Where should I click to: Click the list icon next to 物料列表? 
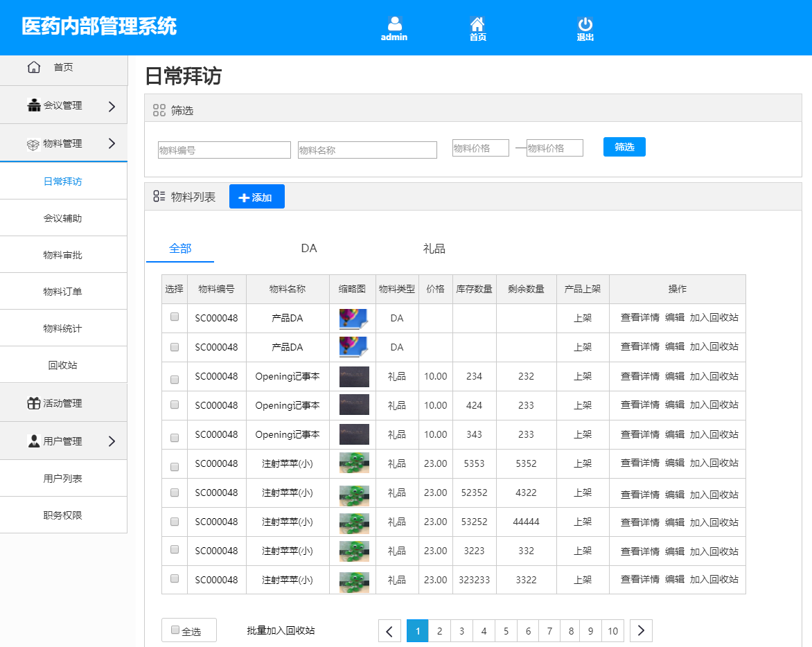(x=159, y=196)
